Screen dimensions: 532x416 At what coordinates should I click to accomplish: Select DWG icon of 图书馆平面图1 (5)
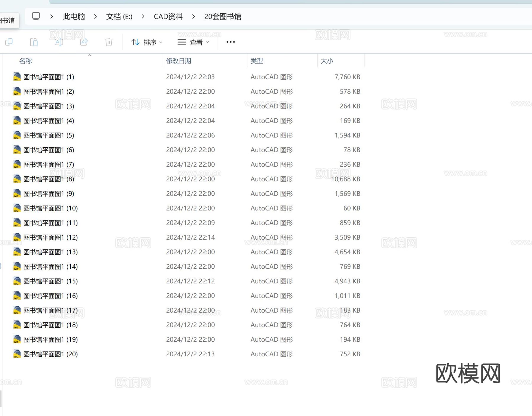[x=17, y=135]
